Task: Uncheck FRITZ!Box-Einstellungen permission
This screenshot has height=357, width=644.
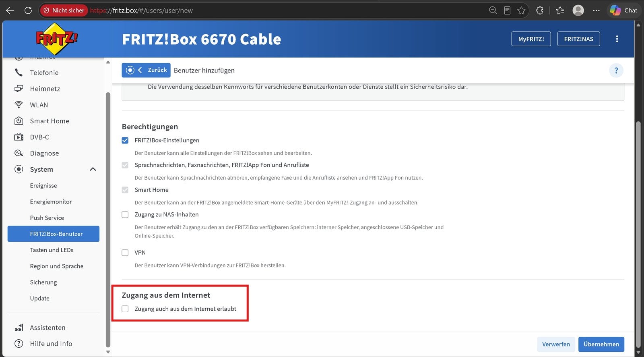Action: click(x=125, y=140)
